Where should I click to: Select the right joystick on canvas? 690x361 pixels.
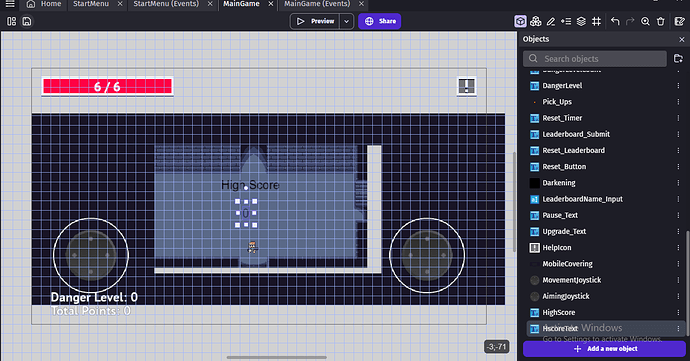(x=427, y=255)
